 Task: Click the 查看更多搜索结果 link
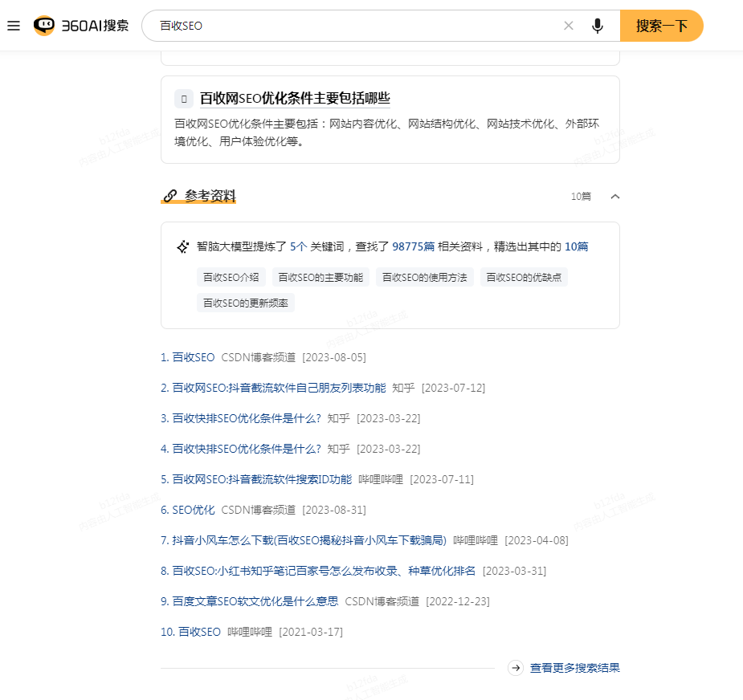tap(575, 668)
